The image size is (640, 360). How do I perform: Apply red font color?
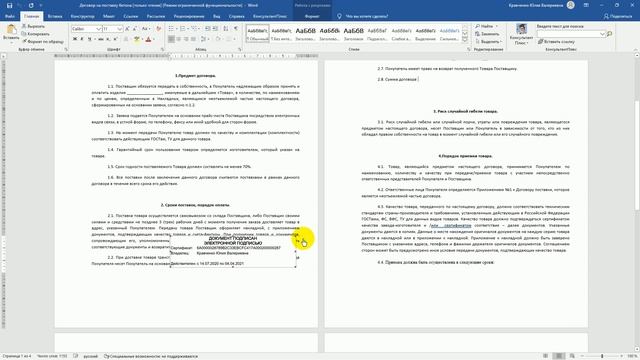coord(148,39)
